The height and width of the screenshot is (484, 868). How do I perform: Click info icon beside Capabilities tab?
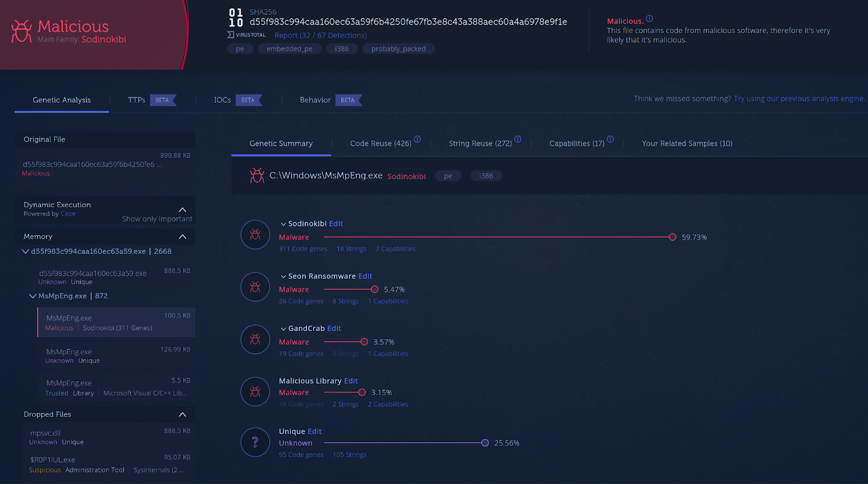coord(610,139)
